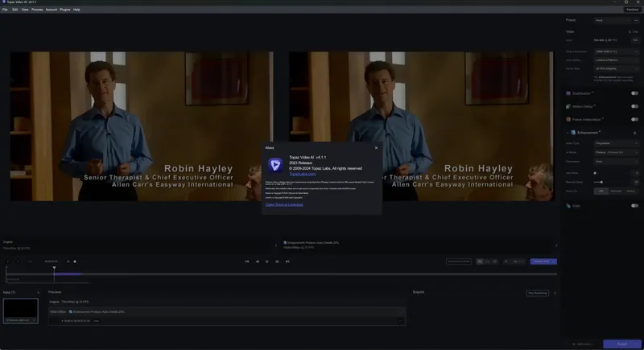
Task: Select the side-by-side view mode icon
Action: click(480, 261)
